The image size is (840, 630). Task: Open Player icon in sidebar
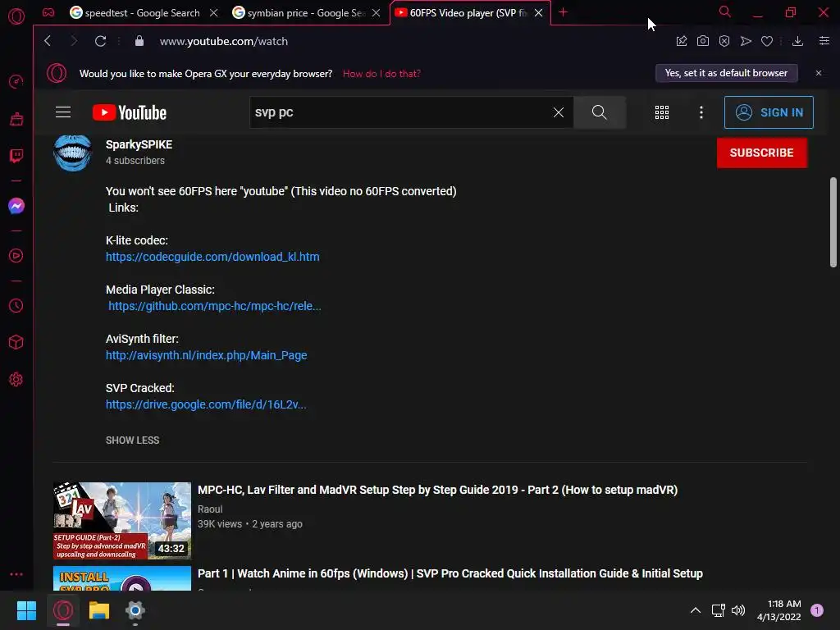point(16,256)
